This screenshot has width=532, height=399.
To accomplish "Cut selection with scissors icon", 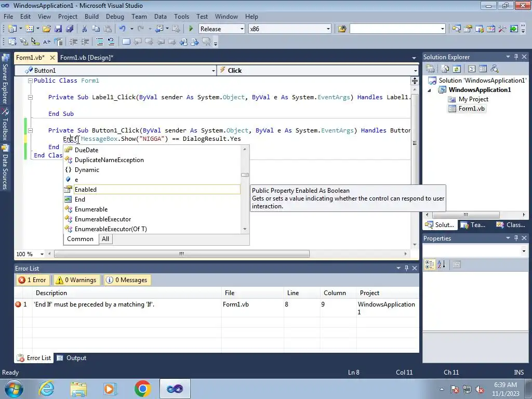I will tap(84, 29).
